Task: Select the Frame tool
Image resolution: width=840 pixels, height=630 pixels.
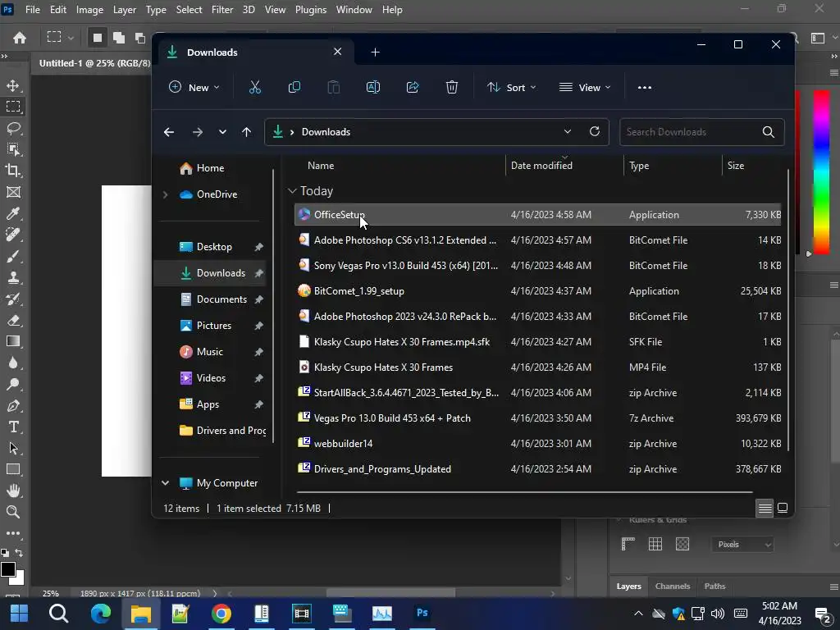Action: 13,192
